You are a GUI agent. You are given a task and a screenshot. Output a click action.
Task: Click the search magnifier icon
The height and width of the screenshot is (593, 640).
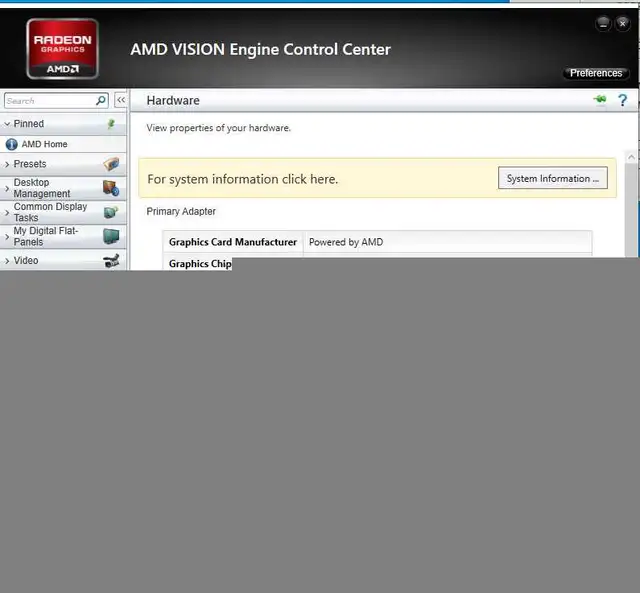[101, 100]
